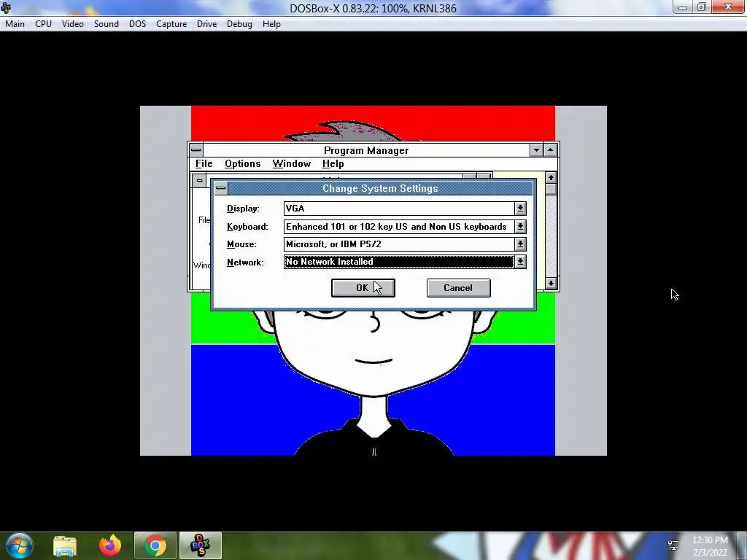Open Program Manager Window menu
747x560 pixels.
tap(292, 164)
